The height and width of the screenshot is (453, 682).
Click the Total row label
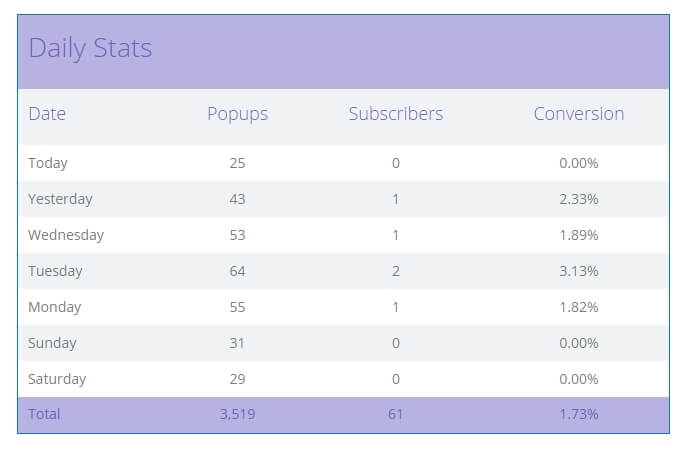(x=44, y=414)
